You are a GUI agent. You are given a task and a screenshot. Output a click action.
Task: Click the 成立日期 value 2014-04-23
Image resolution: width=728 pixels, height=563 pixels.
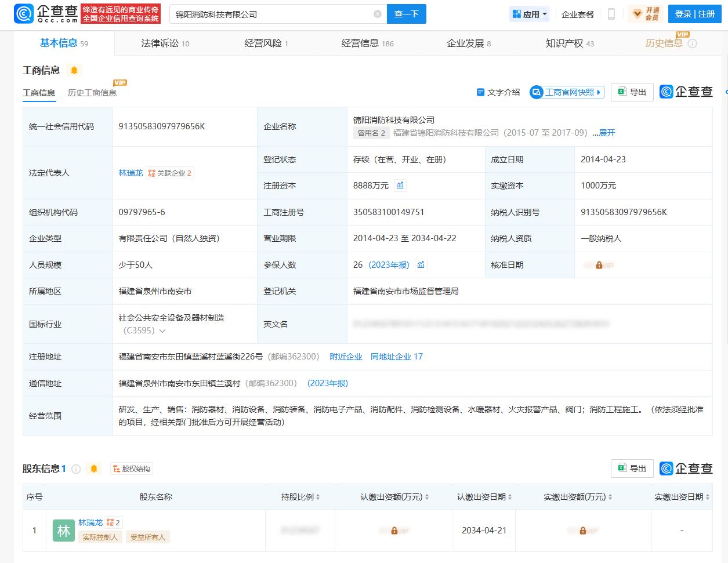pos(603,159)
